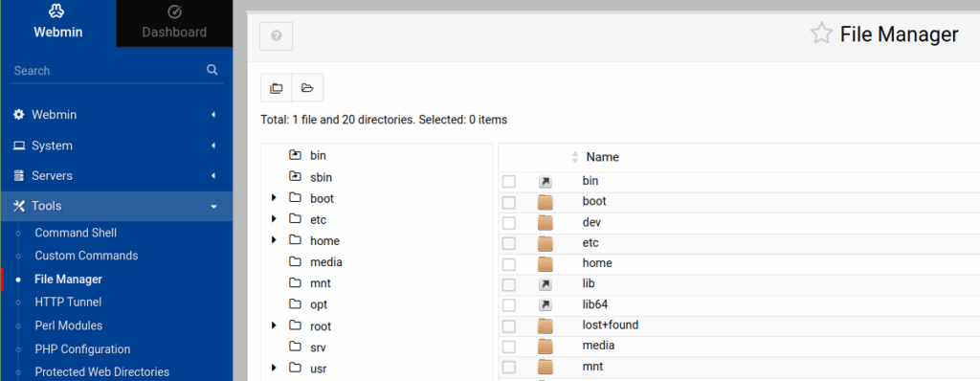Click the Servers stack icon in sidebar
Image resolution: width=980 pixels, height=381 pixels.
tap(19, 176)
